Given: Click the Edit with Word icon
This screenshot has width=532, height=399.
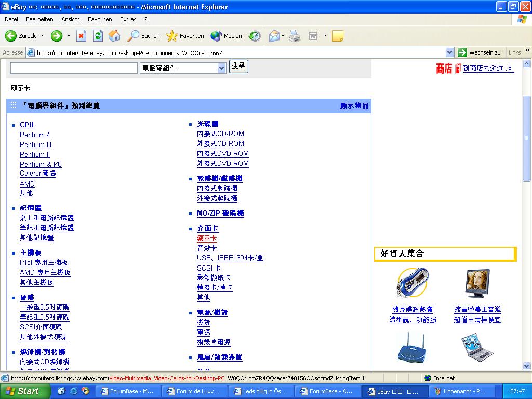Looking at the screenshot, I should (x=313, y=36).
